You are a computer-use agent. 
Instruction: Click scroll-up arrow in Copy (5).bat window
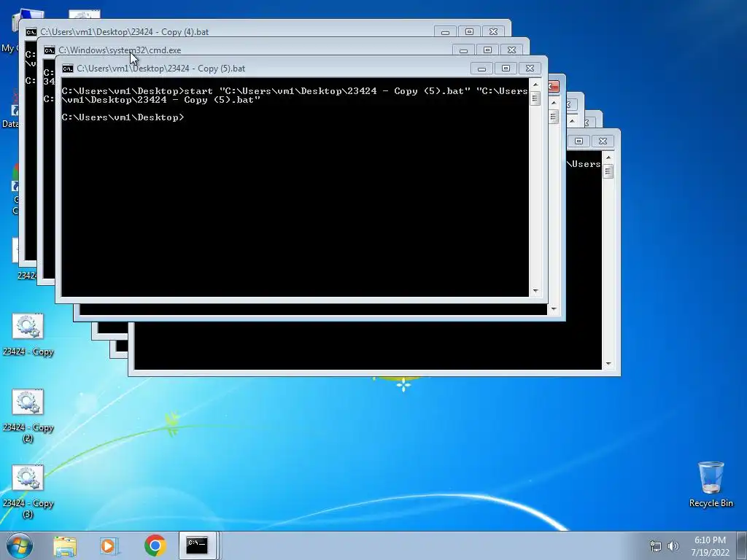(535, 85)
